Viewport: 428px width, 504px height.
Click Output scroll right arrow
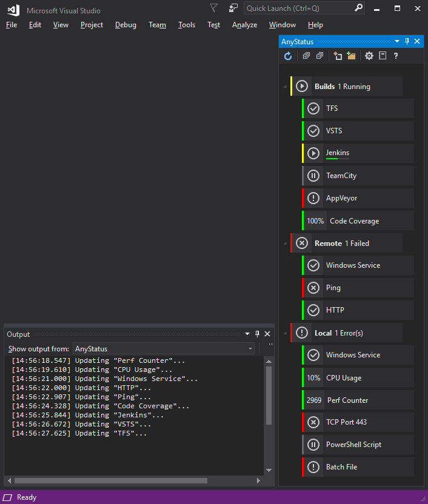tap(258, 481)
